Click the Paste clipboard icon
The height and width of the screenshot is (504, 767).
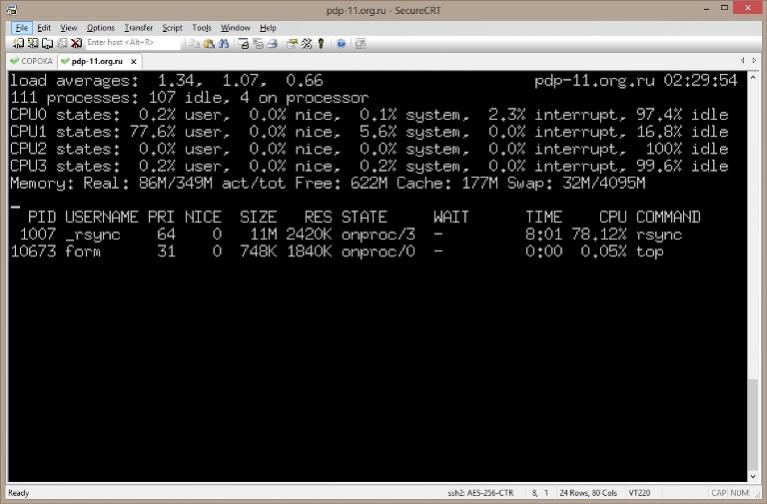tap(210, 44)
